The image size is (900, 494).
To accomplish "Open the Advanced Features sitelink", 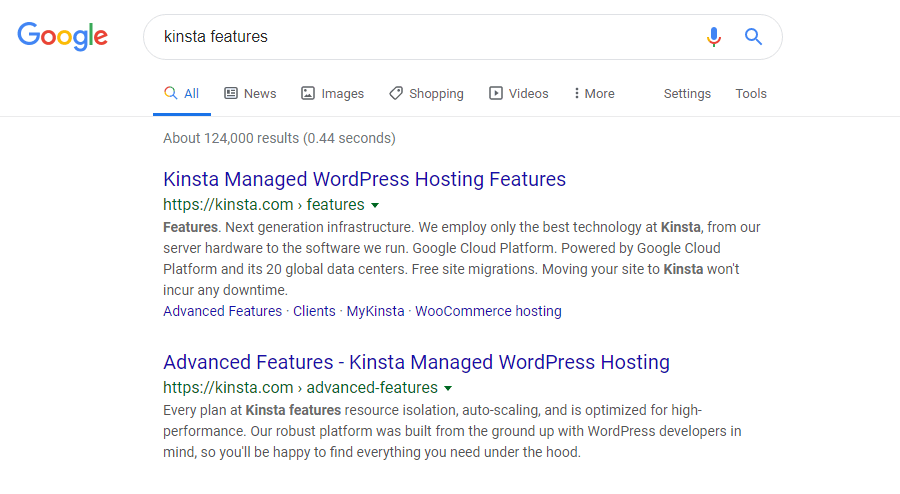I will (222, 311).
